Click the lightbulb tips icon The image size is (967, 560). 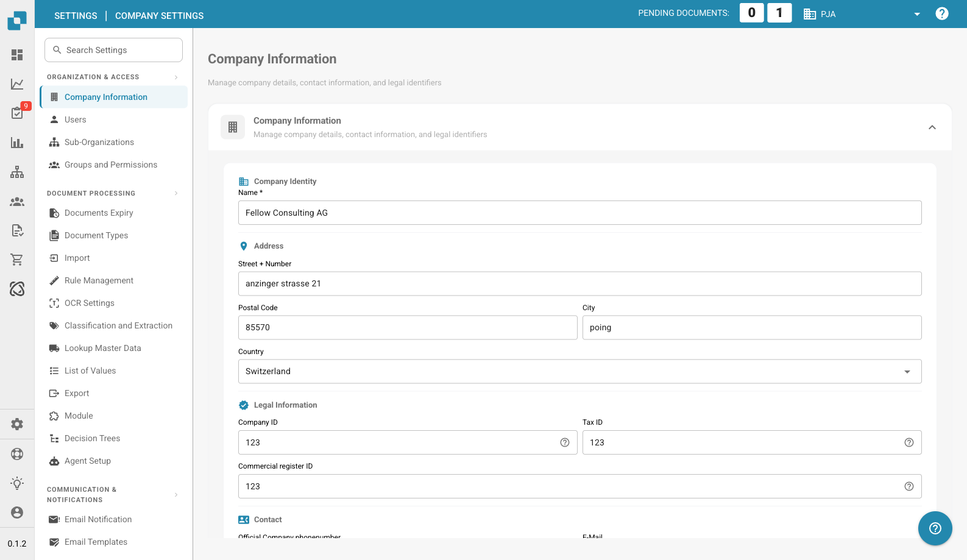tap(17, 483)
